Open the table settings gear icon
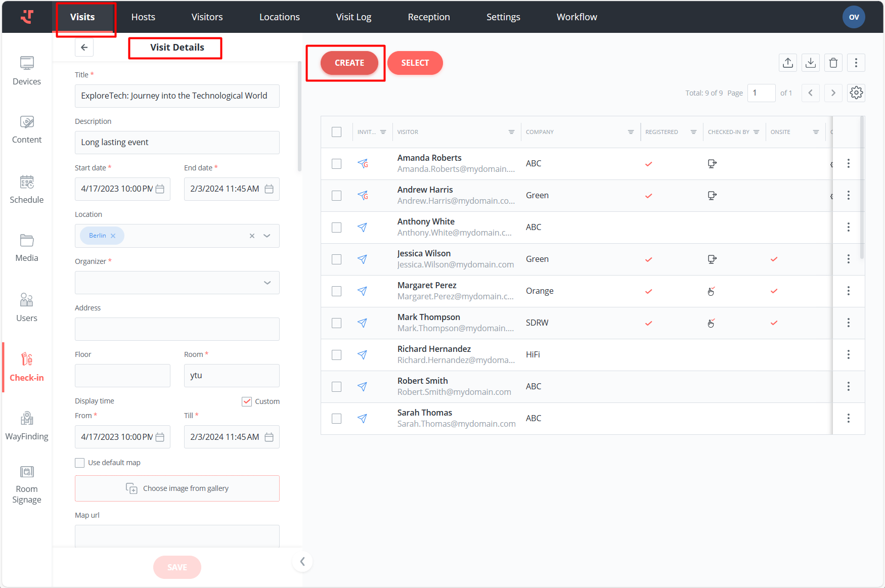The height and width of the screenshot is (588, 885). click(856, 93)
